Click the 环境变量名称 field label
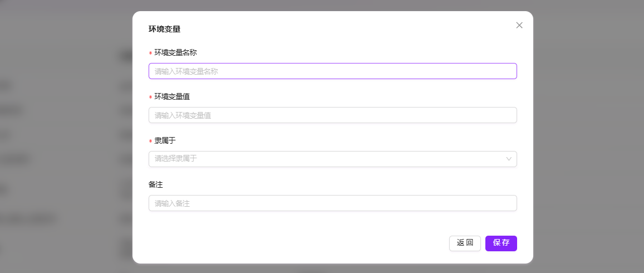 click(175, 52)
